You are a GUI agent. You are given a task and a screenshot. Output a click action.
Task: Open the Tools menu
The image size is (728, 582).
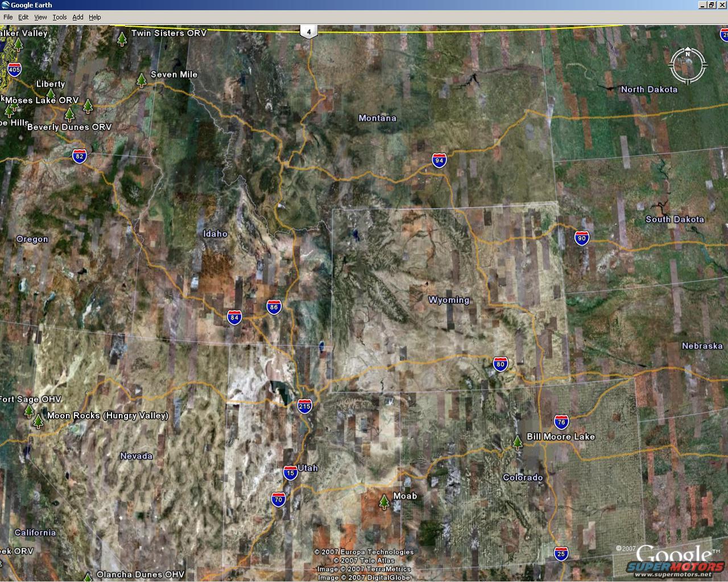tap(60, 17)
